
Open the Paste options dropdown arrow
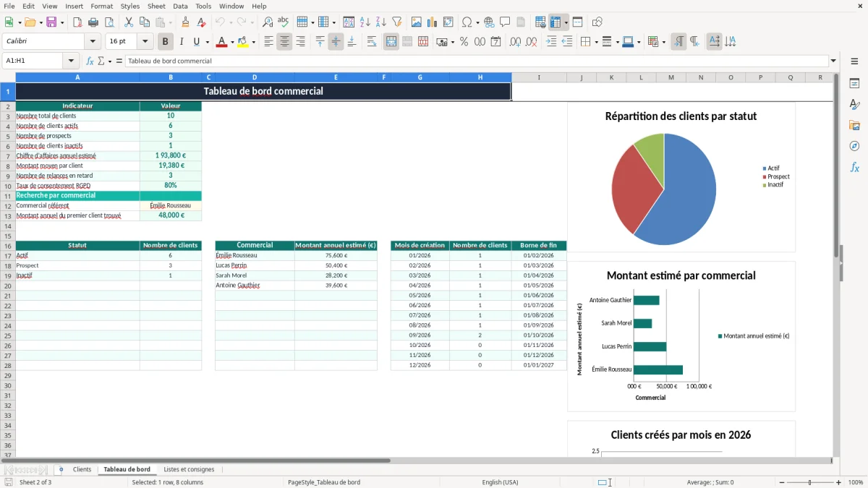click(x=170, y=22)
